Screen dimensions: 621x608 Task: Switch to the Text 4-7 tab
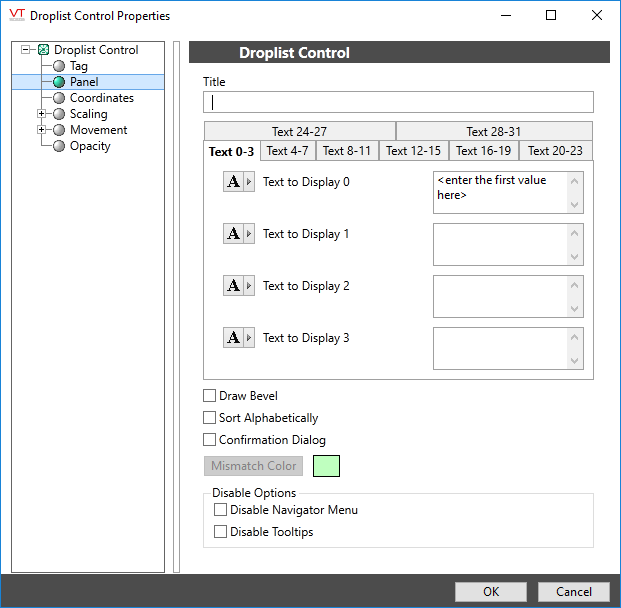tap(289, 151)
